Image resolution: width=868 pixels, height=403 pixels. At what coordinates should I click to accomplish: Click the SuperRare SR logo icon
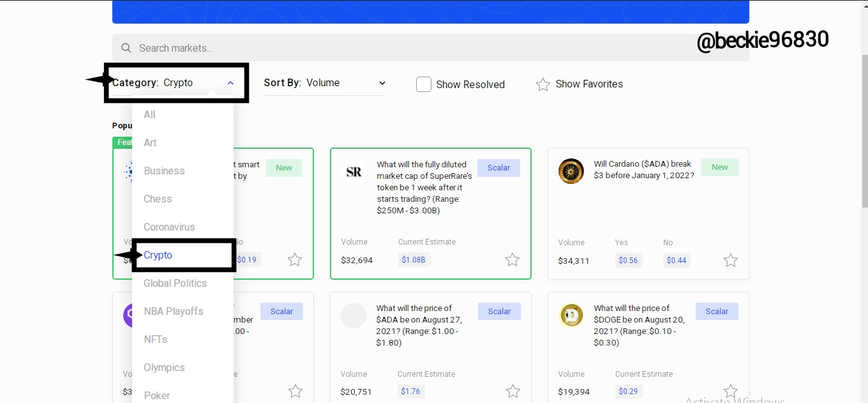354,171
